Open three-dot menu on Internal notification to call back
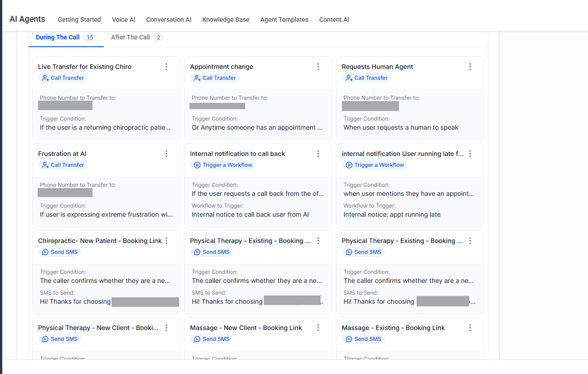 (x=318, y=154)
